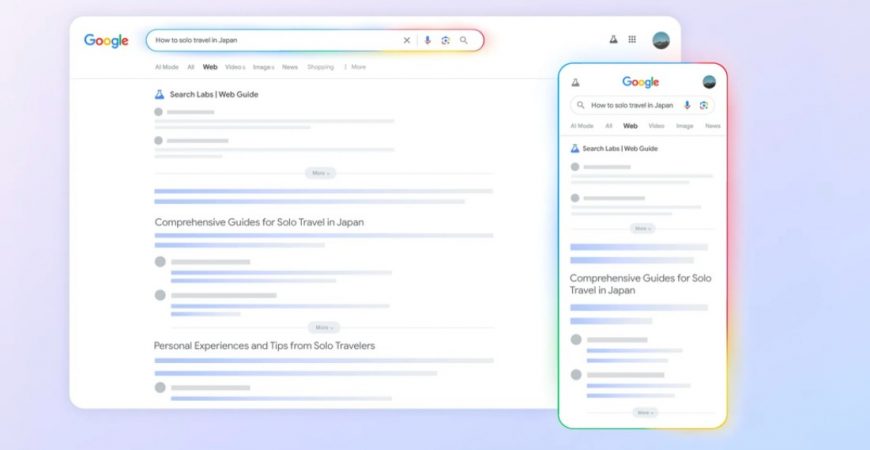
Task: Open the Shopping tab on desktop
Action: point(321,67)
